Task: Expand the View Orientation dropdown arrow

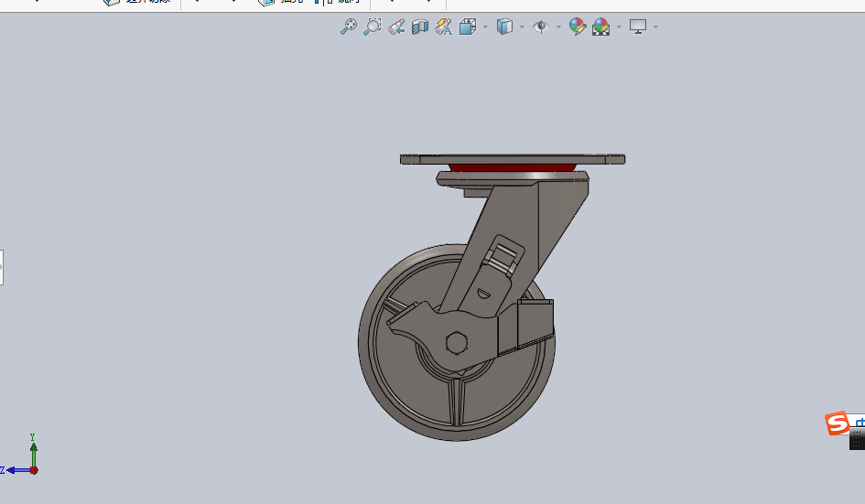Action: [x=485, y=27]
